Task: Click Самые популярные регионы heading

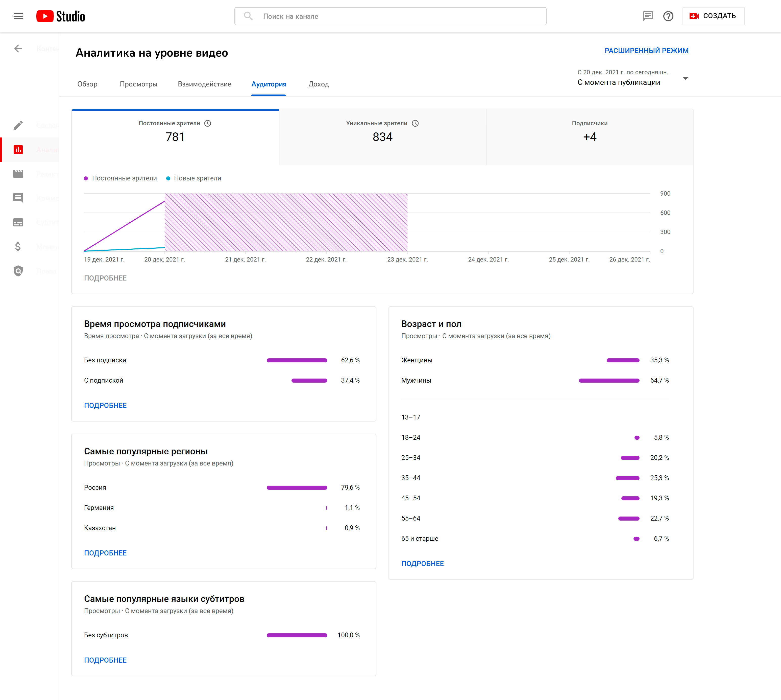Action: (x=146, y=452)
